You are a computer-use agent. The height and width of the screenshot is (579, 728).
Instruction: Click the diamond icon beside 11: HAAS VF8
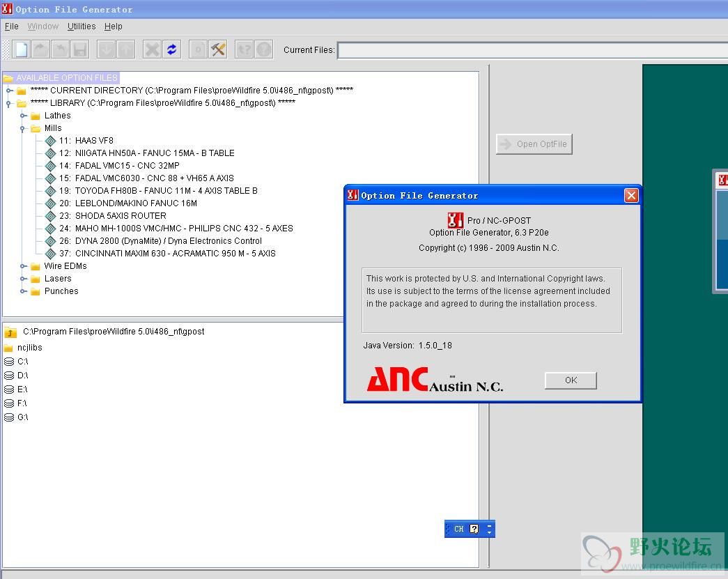[51, 141]
